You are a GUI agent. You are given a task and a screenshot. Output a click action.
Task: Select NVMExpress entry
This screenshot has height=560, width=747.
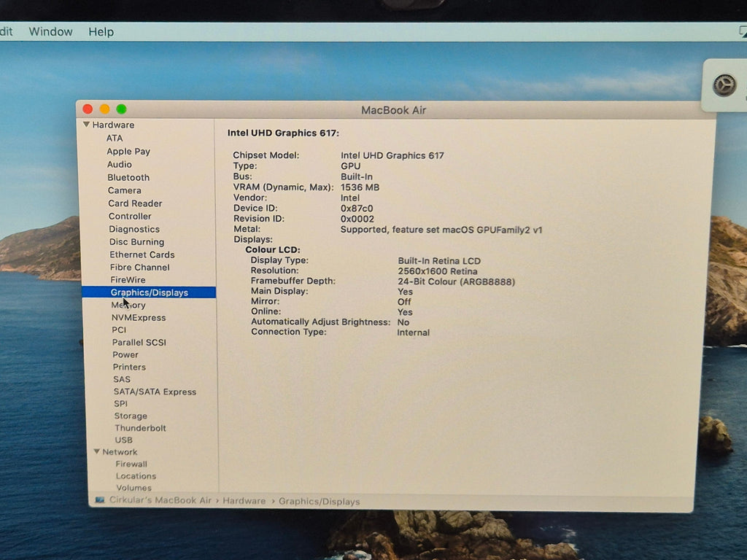click(138, 318)
